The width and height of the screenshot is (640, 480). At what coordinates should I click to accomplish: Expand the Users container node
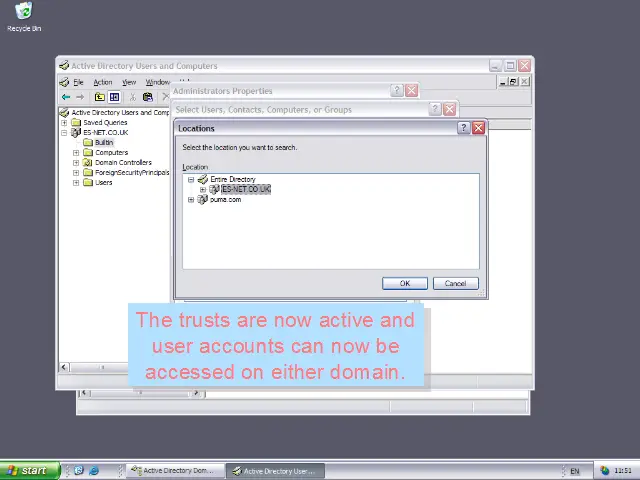tap(76, 182)
